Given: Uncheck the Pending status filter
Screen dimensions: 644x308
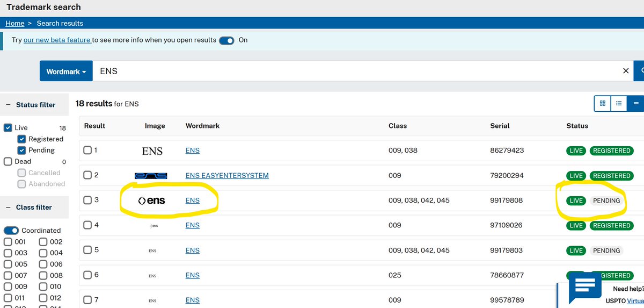Looking at the screenshot, I should pyautogui.click(x=21, y=151).
